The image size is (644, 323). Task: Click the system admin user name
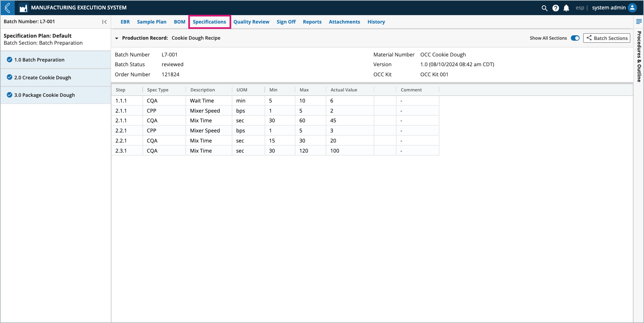click(x=609, y=8)
